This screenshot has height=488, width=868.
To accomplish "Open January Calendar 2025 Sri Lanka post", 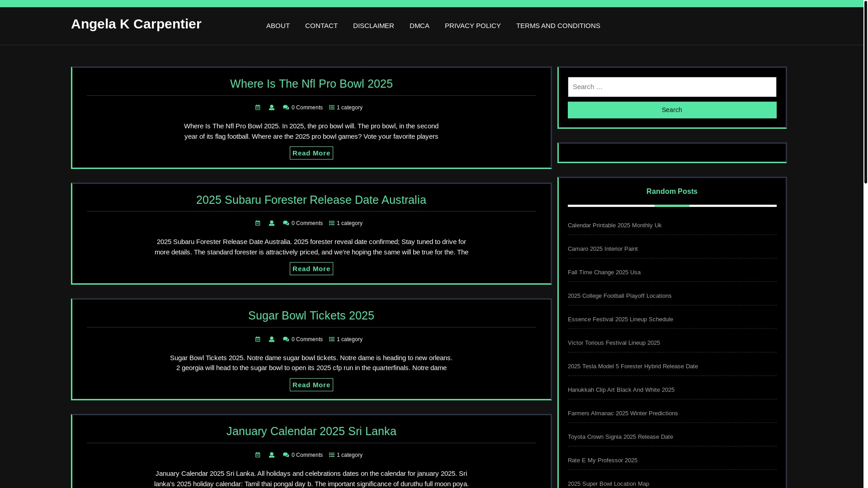I will click(311, 431).
